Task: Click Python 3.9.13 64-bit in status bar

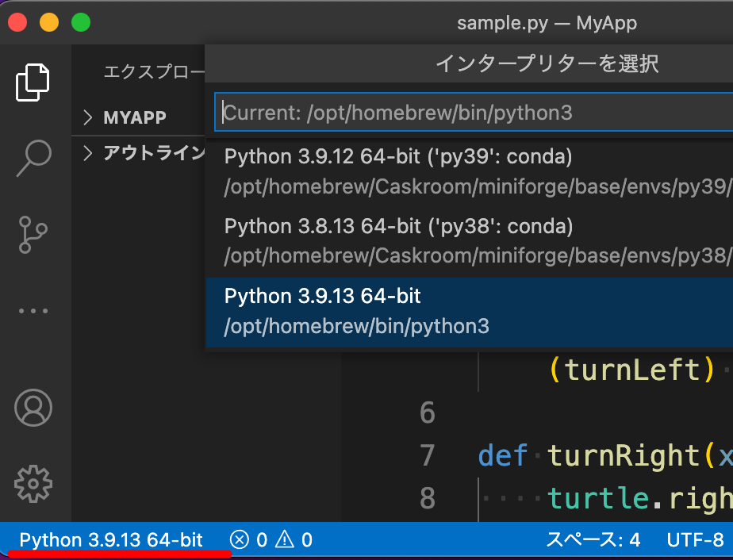Action: [111, 541]
